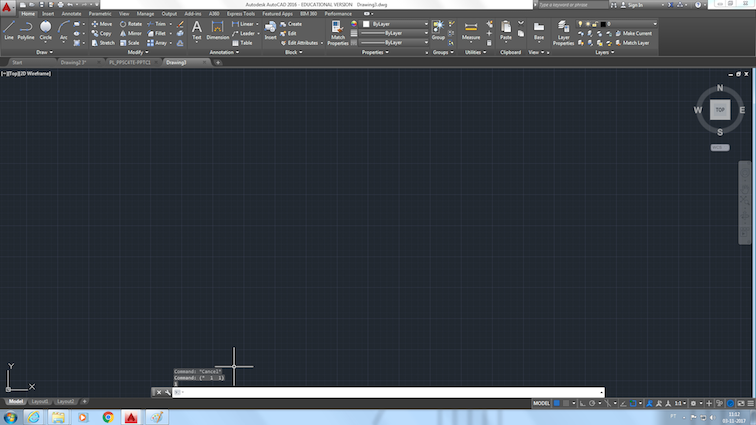Select the Polyline tool

pos(26,30)
